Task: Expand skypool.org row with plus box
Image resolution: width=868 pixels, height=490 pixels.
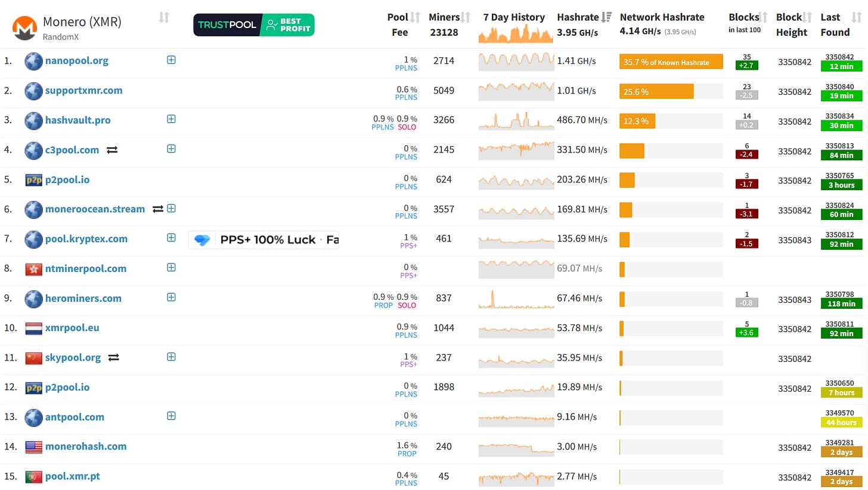Action: click(171, 356)
